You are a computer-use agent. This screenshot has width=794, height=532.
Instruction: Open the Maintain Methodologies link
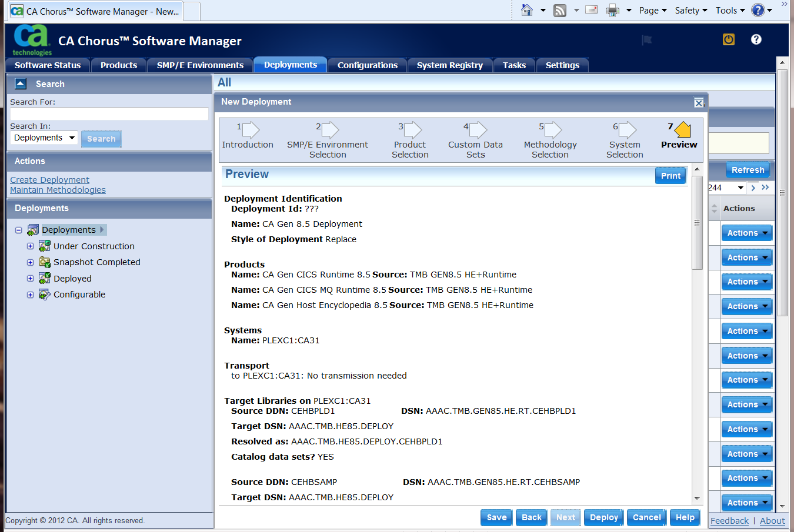click(x=58, y=190)
